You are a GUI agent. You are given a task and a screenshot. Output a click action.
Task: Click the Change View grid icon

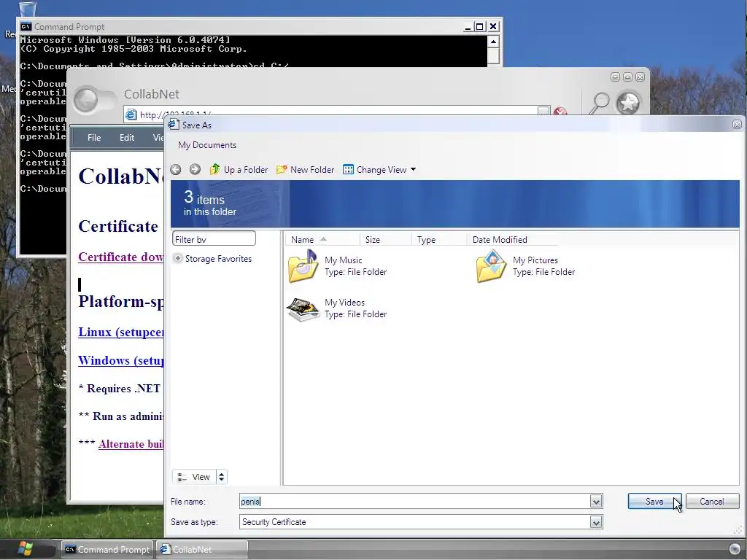pos(348,169)
